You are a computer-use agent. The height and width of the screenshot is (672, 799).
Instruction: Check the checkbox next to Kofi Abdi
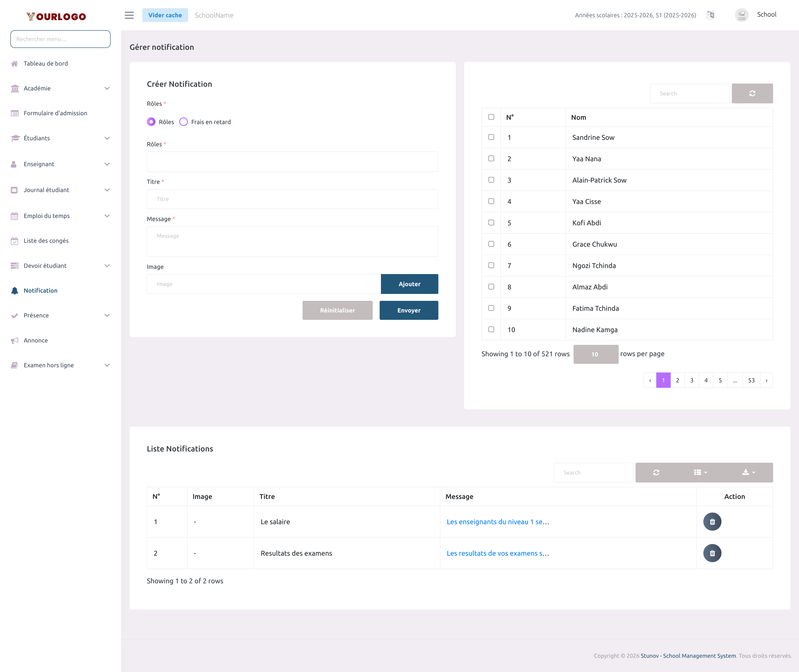tap(491, 222)
